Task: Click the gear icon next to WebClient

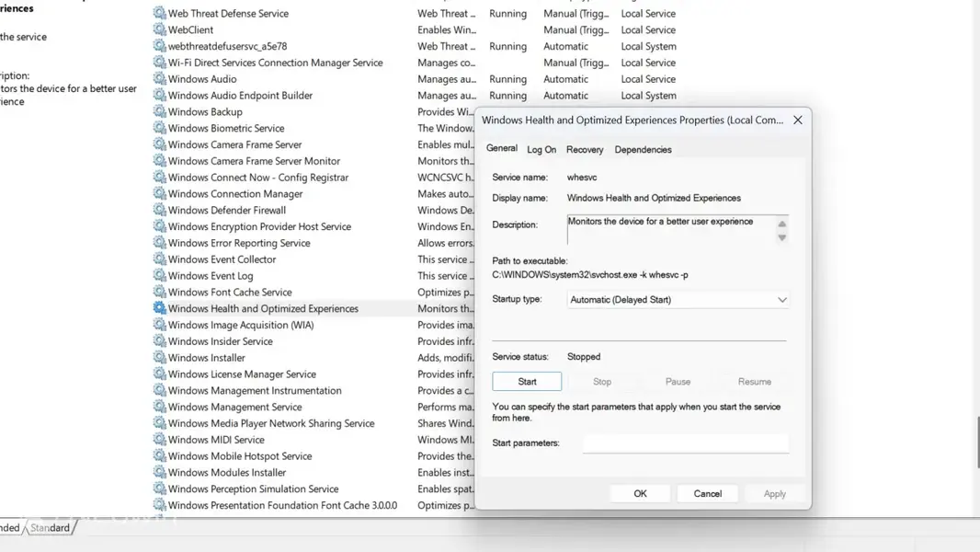Action: [159, 29]
